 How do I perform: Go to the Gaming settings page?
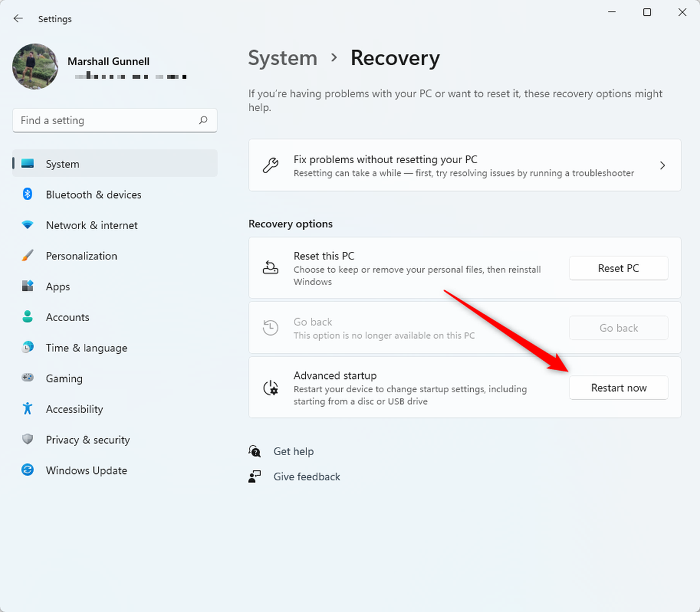[115, 378]
